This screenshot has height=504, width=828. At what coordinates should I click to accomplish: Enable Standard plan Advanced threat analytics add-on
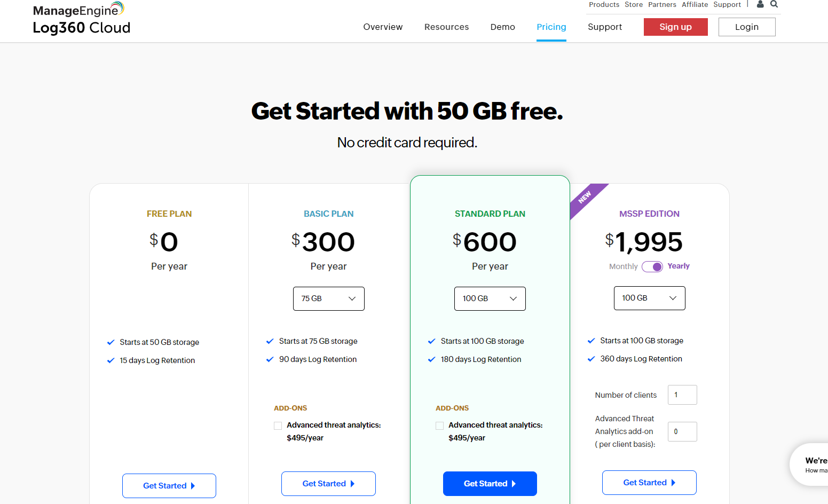(440, 426)
